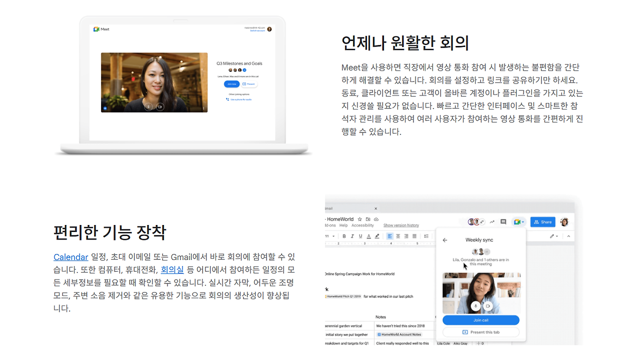This screenshot has height=364, width=640.
Task: Click Present this tab button
Action: [x=481, y=332]
